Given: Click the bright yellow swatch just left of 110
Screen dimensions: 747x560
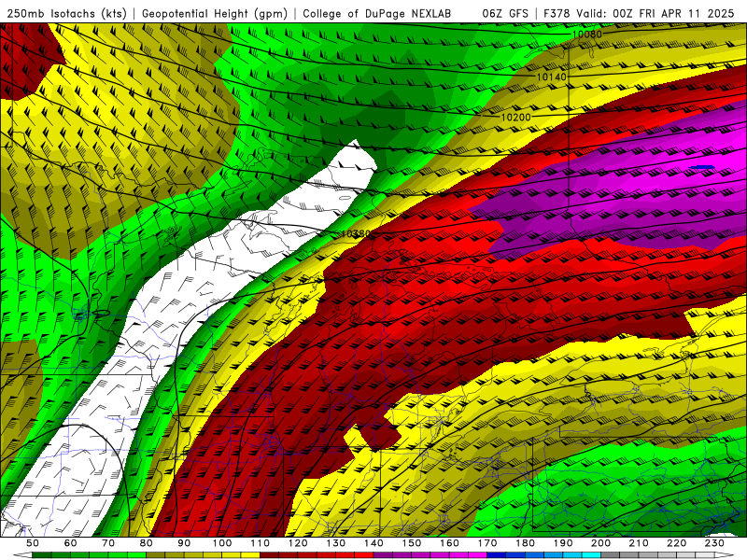Looking at the screenshot, I should click(x=250, y=555).
